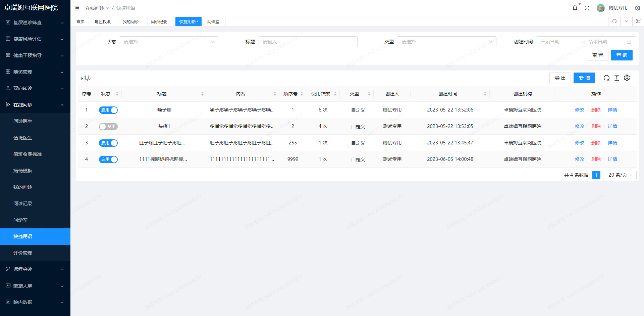Enter fullscreen mode via the expand icon
Viewport: 644px width, 316px height.
point(587,8)
